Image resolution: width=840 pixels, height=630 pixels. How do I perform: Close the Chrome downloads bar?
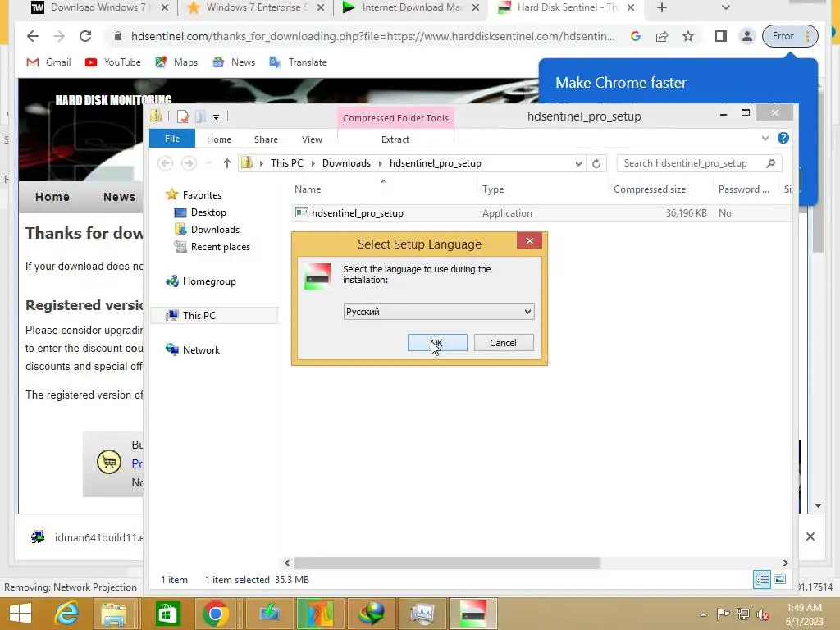[810, 536]
